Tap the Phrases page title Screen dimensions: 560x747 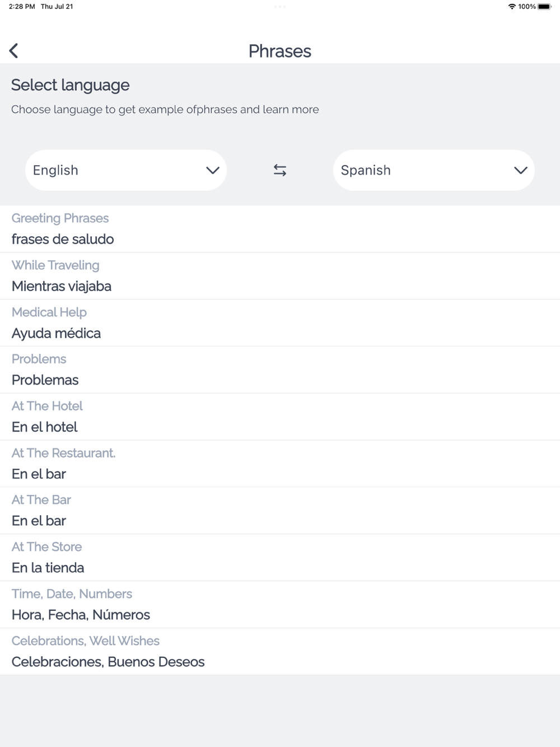click(x=280, y=51)
